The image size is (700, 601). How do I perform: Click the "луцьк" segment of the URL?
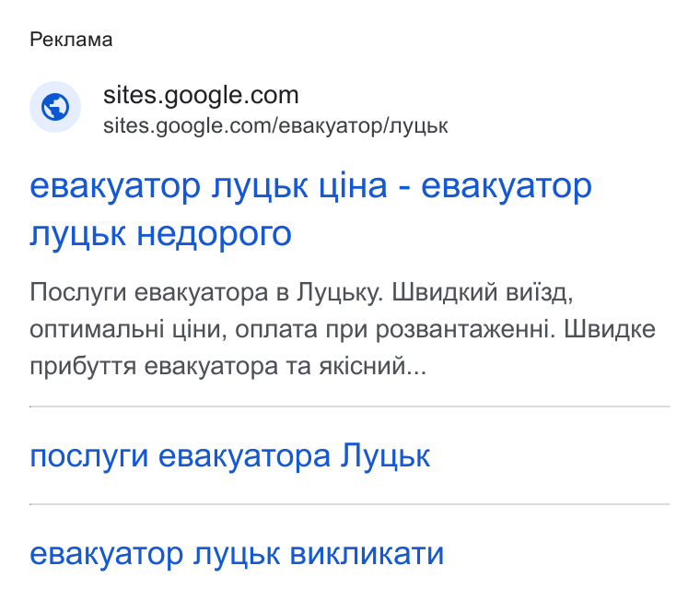(418, 126)
